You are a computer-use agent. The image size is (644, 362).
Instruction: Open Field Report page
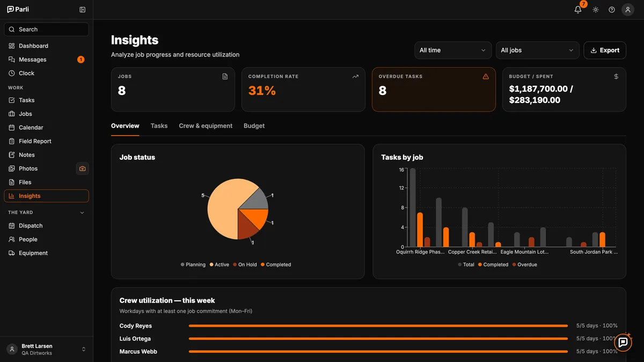point(46,141)
